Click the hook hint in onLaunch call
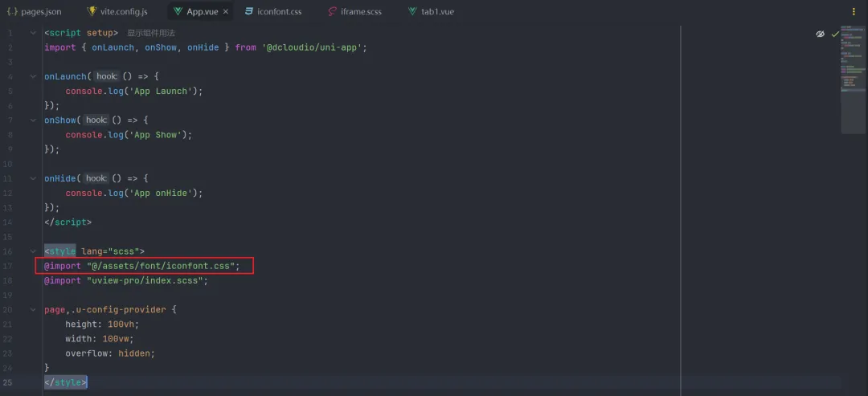Screen dimensions: 868x396 pyautogui.click(x=108, y=76)
